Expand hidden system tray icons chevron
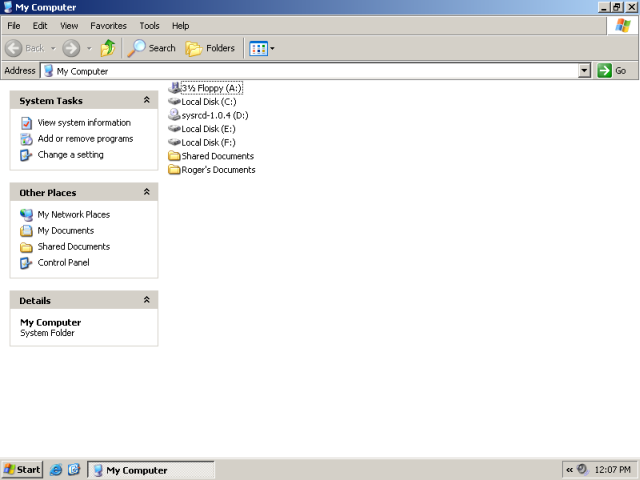 tap(569, 470)
